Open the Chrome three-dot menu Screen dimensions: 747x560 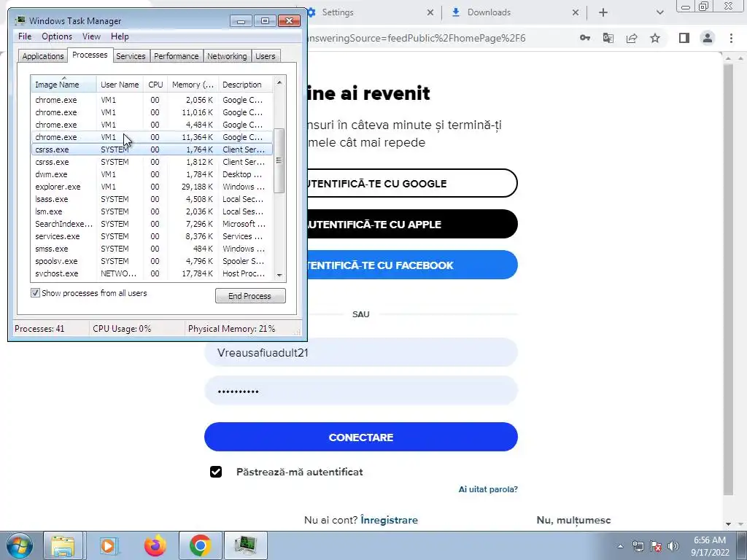[731, 38]
